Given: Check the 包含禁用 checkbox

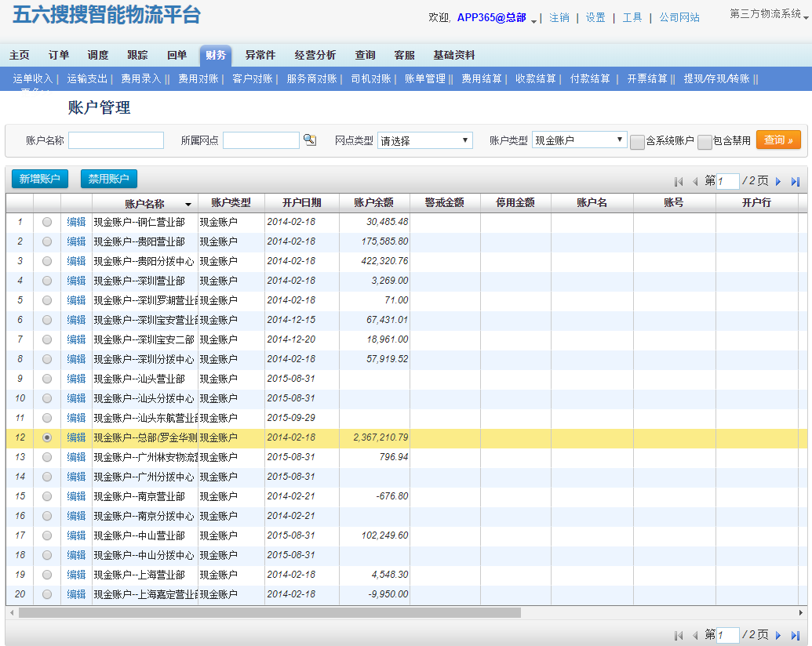Looking at the screenshot, I should 705,142.
